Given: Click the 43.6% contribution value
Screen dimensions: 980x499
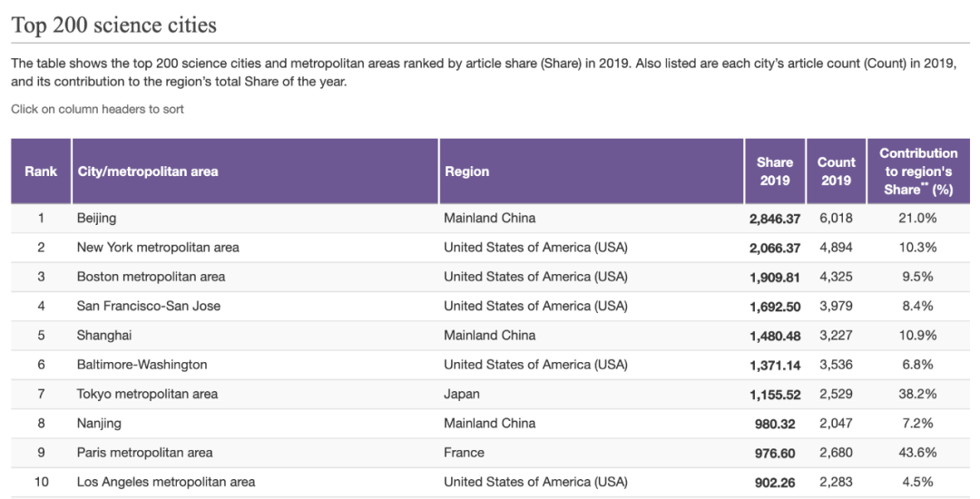Looking at the screenshot, I should (x=917, y=453).
